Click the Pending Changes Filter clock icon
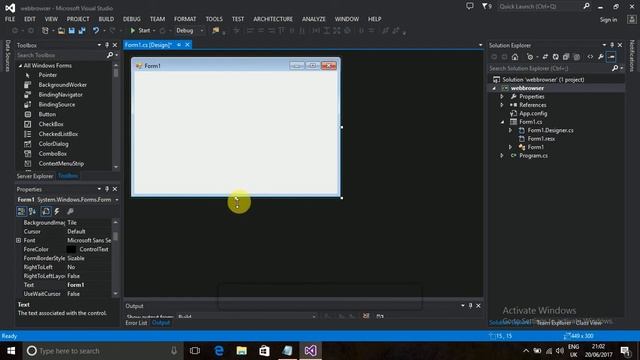Image resolution: width=640 pixels, height=360 pixels. 530,57
